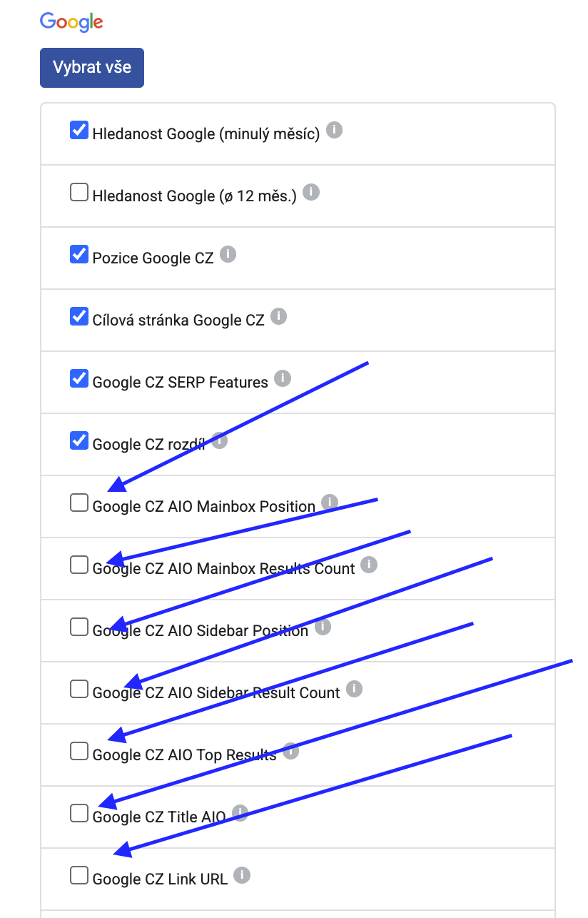Click info icon for Google CZ SERP Features
Viewport: 588px width, 918px height.
click(283, 378)
